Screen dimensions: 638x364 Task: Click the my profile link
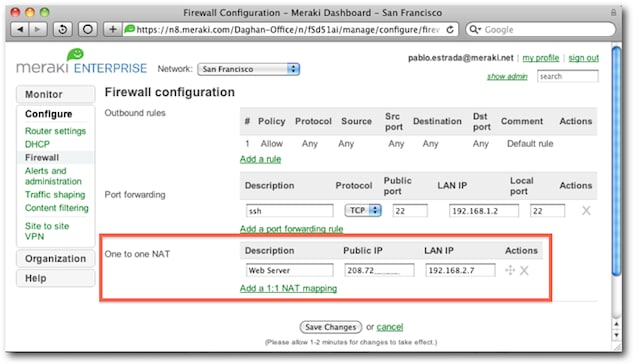[x=540, y=58]
